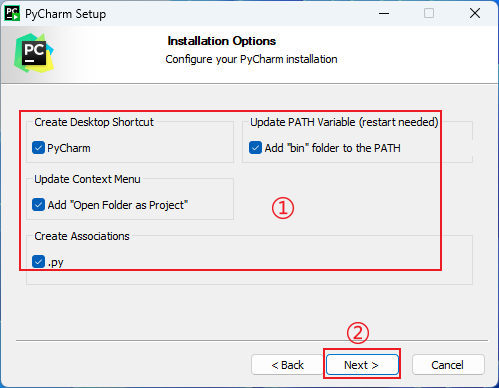Click the PyCharm PC logo in header

coord(34,53)
